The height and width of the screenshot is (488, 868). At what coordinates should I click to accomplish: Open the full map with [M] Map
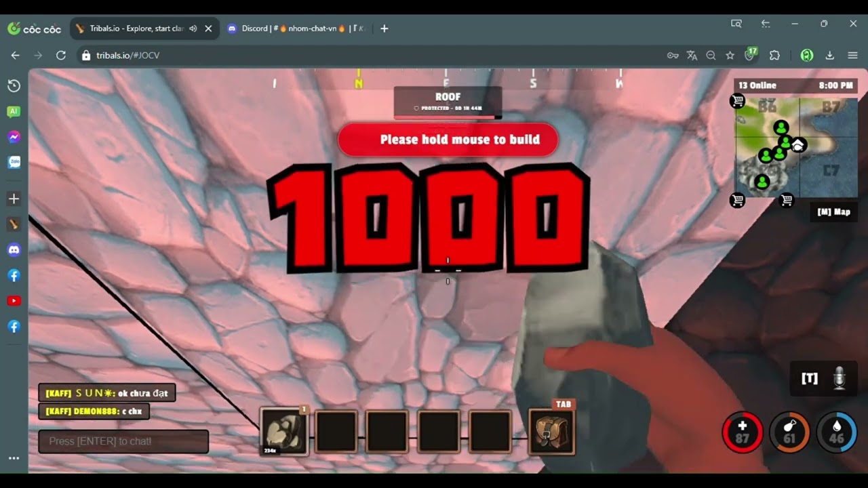click(833, 212)
